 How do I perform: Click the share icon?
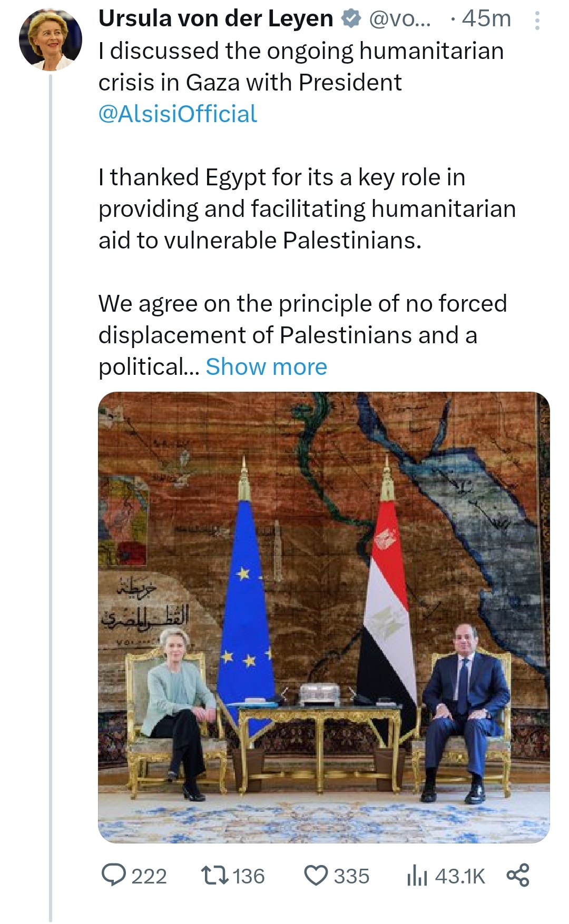pos(517,875)
